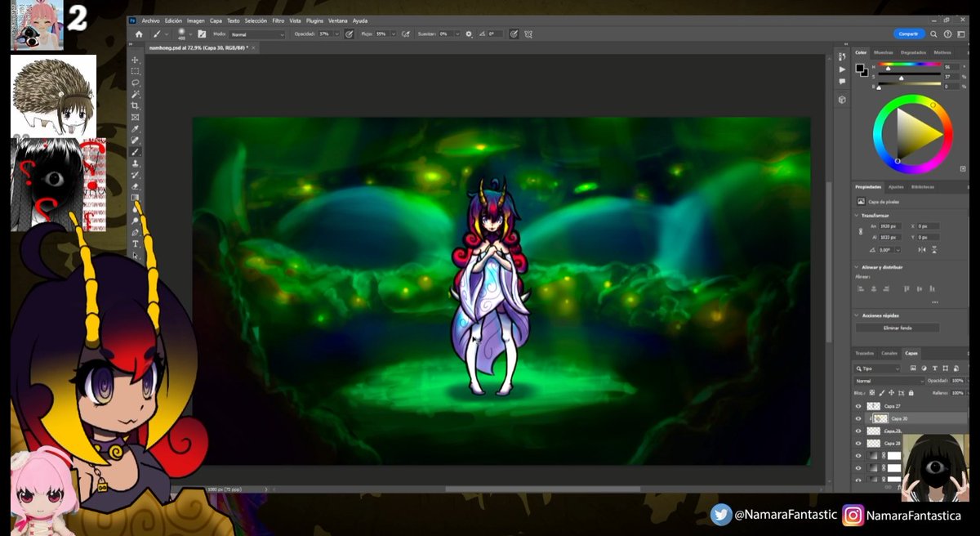Open the layer blend mode Normal dropdown

(x=889, y=381)
